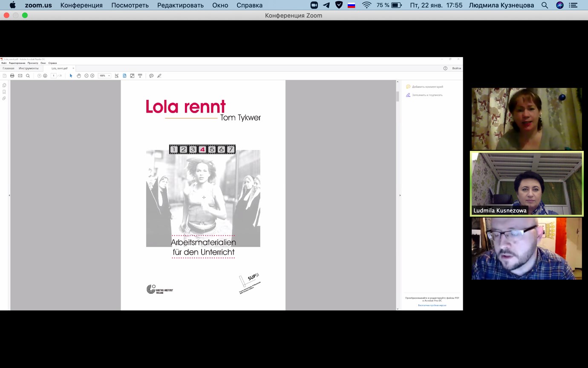Open the Посмотреть menu in menu bar
This screenshot has height=368, width=588.
(130, 5)
